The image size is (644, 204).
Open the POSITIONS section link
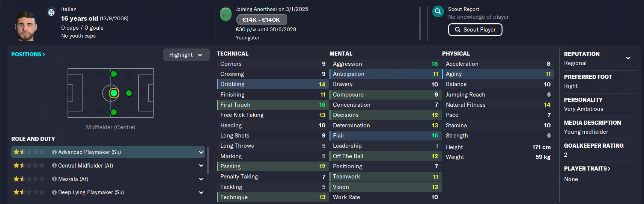pos(28,54)
